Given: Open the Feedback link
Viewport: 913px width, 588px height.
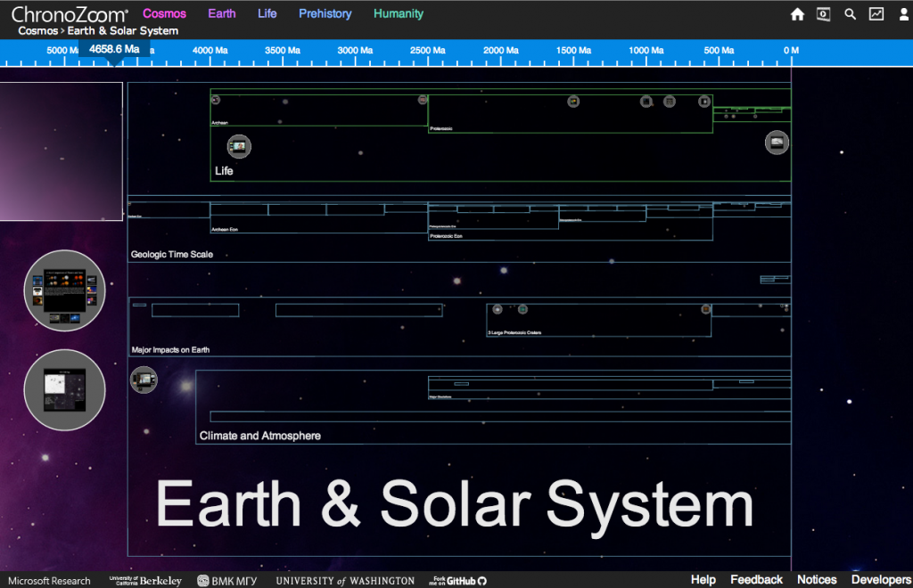Looking at the screenshot, I should pyautogui.click(x=756, y=580).
